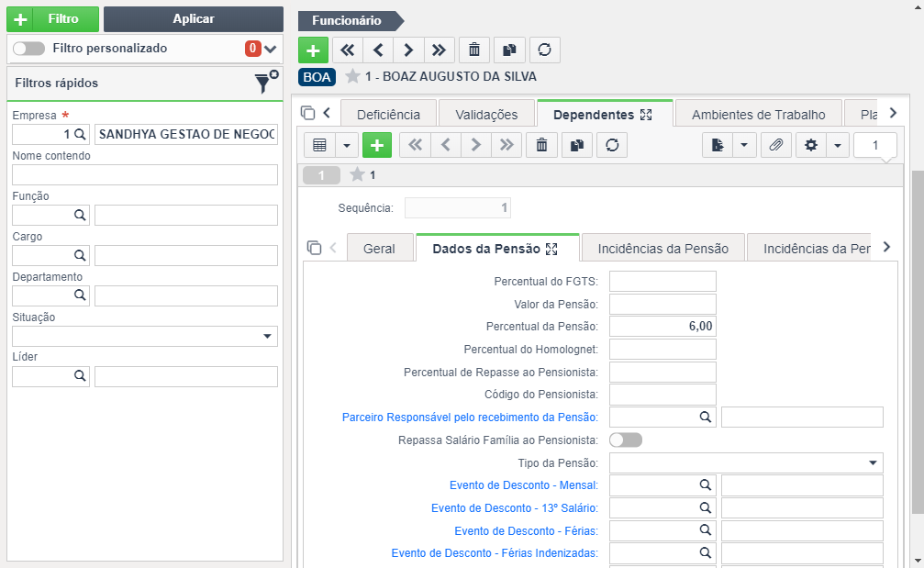This screenshot has width=924, height=568.
Task: Click the quick filters funnel settings icon
Action: 266,82
